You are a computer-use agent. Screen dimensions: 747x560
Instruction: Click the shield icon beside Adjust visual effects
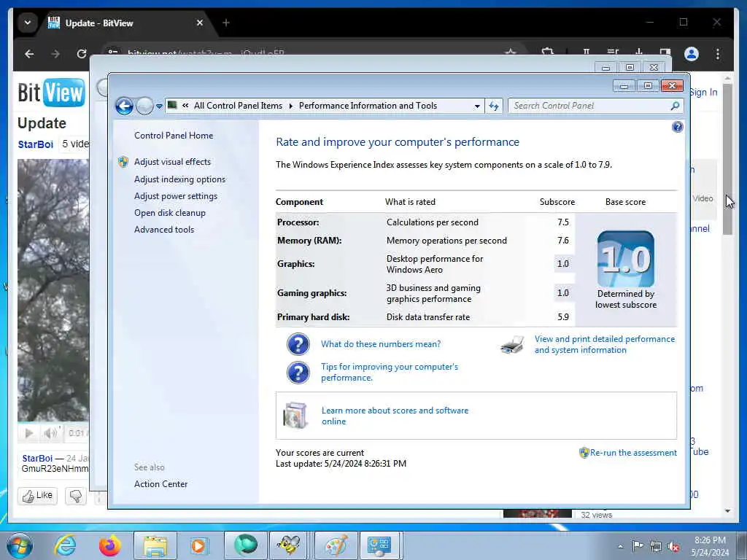point(123,162)
